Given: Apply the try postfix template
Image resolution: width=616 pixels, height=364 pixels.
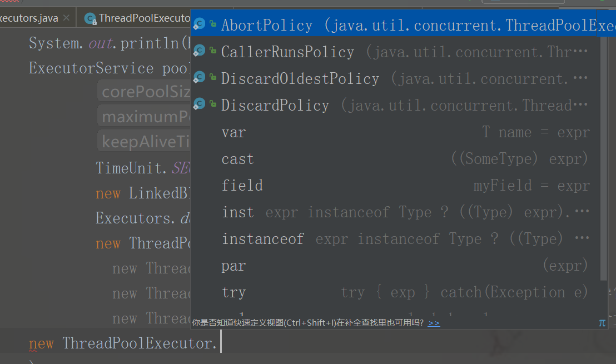Looking at the screenshot, I should click(x=396, y=292).
